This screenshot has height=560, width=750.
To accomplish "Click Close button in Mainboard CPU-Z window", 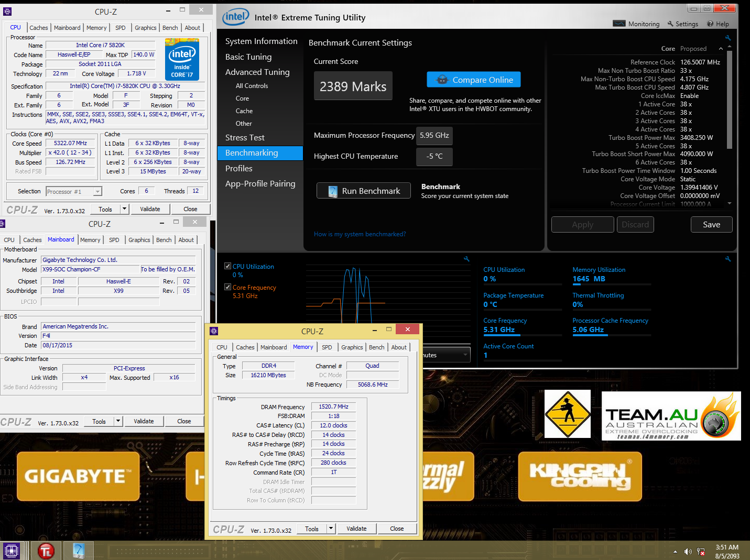I will click(x=184, y=421).
